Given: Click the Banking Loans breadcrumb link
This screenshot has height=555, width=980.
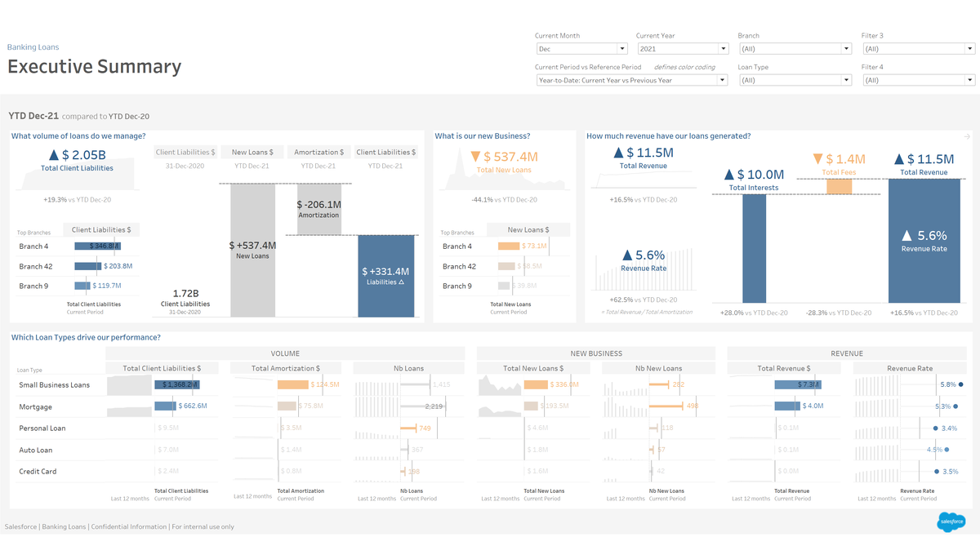Looking at the screenshot, I should coord(33,47).
